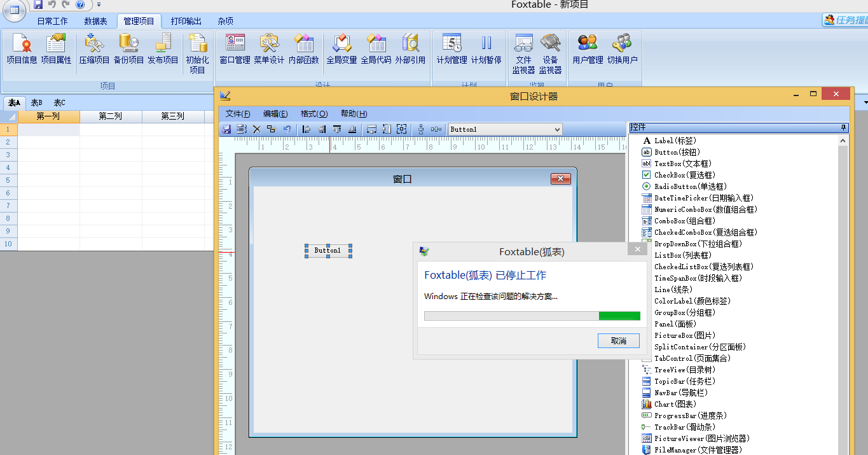Click the 外部引用 icon
868x455 pixels.
click(x=410, y=48)
